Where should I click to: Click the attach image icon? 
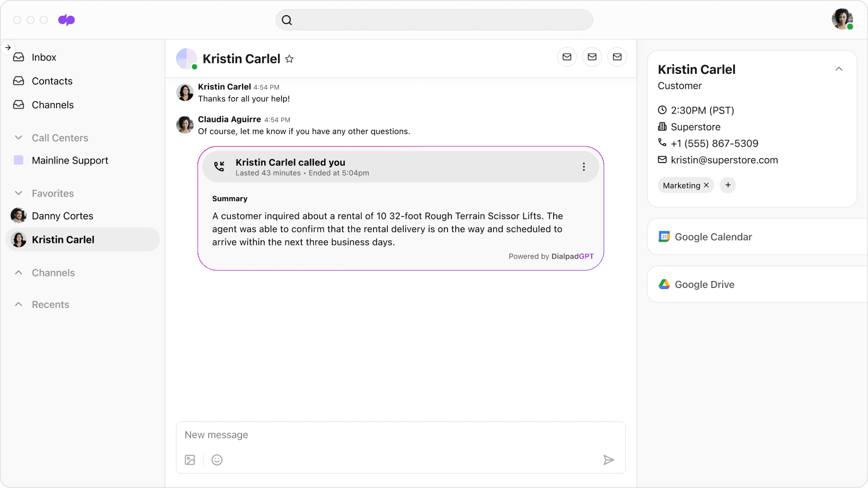[x=190, y=460]
